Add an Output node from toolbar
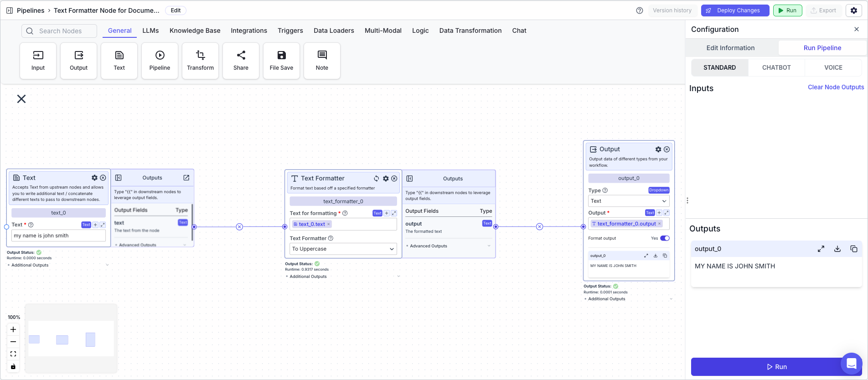This screenshot has width=868, height=380. pos(78,61)
